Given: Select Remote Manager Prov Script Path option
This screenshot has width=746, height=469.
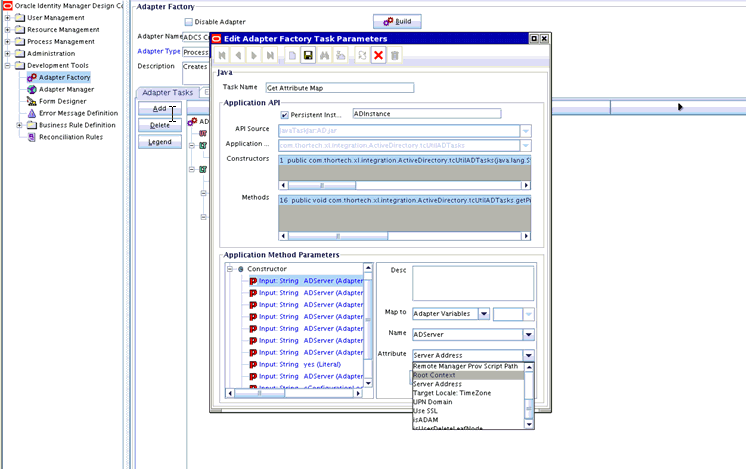Looking at the screenshot, I should click(x=468, y=366).
